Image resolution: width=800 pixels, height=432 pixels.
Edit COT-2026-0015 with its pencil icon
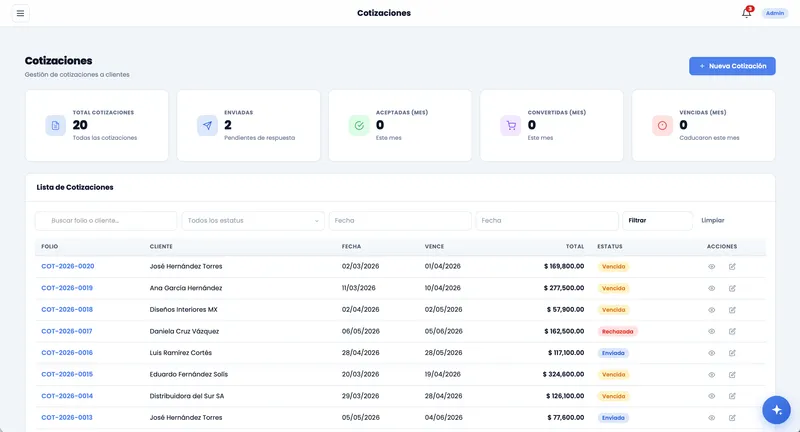tap(732, 375)
